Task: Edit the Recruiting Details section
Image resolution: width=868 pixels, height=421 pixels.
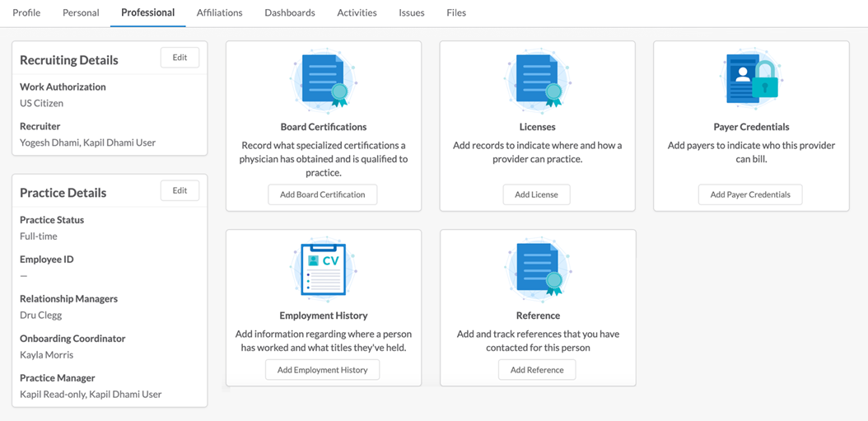Action: pos(180,58)
